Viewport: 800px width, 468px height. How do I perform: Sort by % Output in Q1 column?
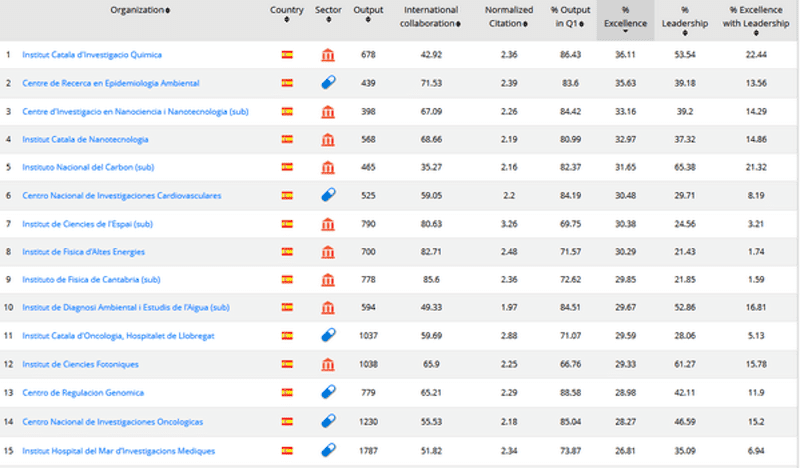pyautogui.click(x=570, y=16)
